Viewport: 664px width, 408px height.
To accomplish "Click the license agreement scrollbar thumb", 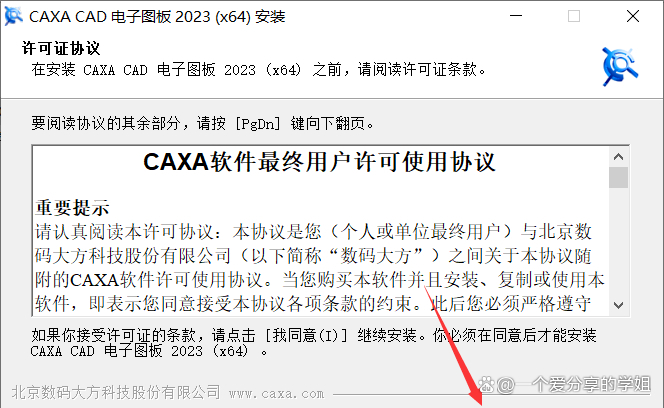I will point(618,178).
